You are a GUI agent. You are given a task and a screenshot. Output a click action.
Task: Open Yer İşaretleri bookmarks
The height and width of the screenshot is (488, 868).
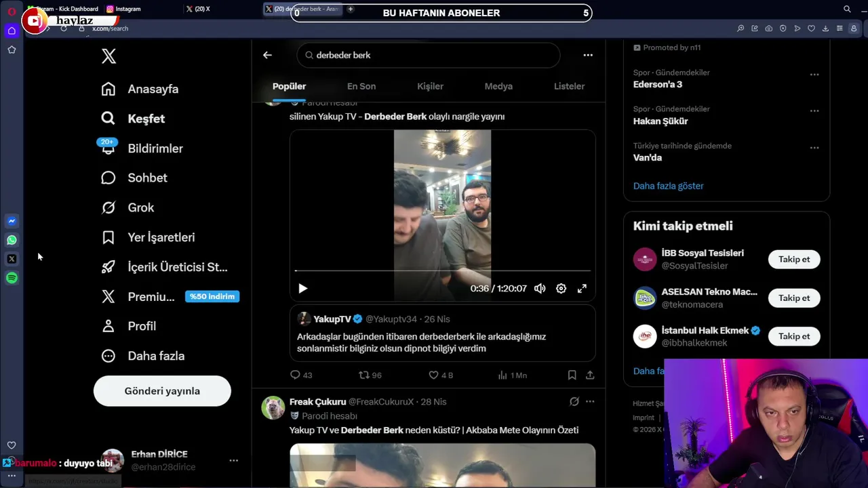pyautogui.click(x=148, y=237)
